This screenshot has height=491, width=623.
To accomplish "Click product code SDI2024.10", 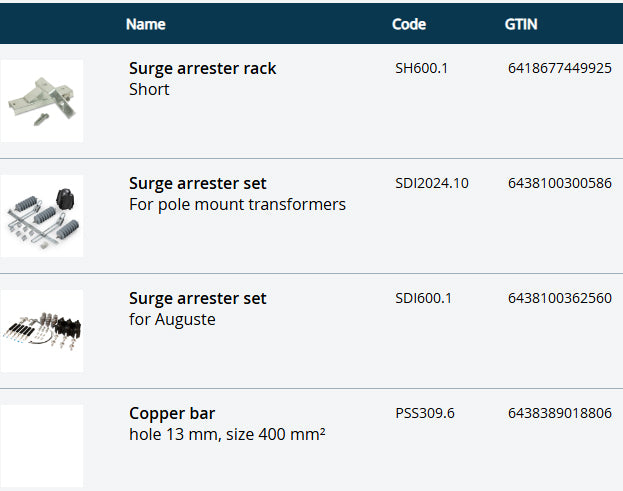I will tap(432, 183).
